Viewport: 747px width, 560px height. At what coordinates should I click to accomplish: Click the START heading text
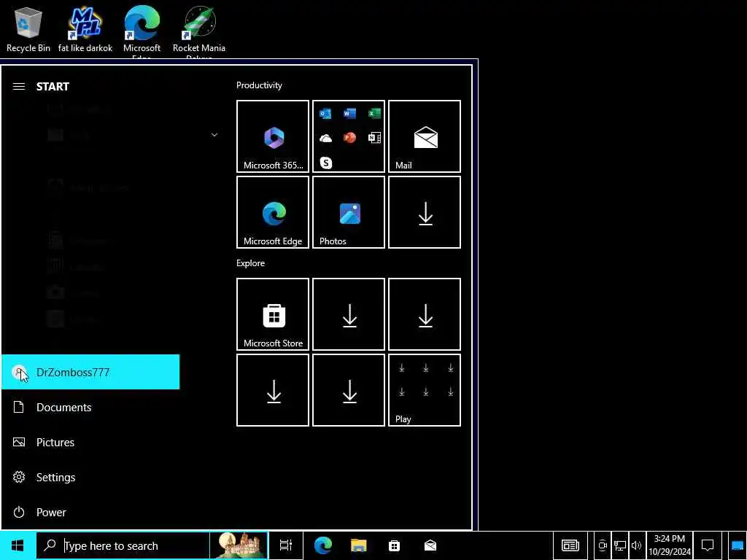tap(53, 86)
